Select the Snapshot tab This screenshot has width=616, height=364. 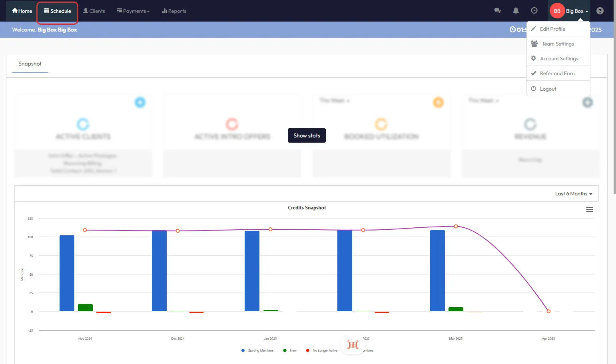pyautogui.click(x=30, y=64)
